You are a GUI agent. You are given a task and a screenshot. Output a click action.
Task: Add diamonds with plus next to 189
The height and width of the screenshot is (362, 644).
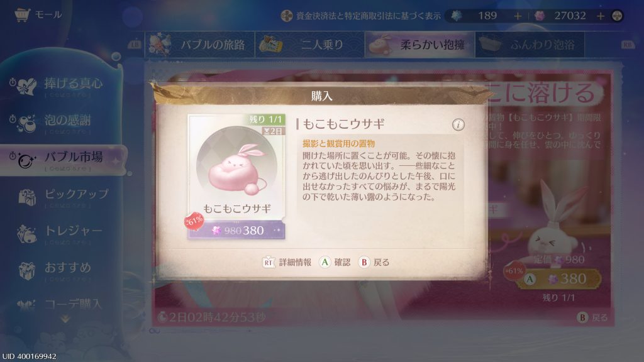pos(518,16)
